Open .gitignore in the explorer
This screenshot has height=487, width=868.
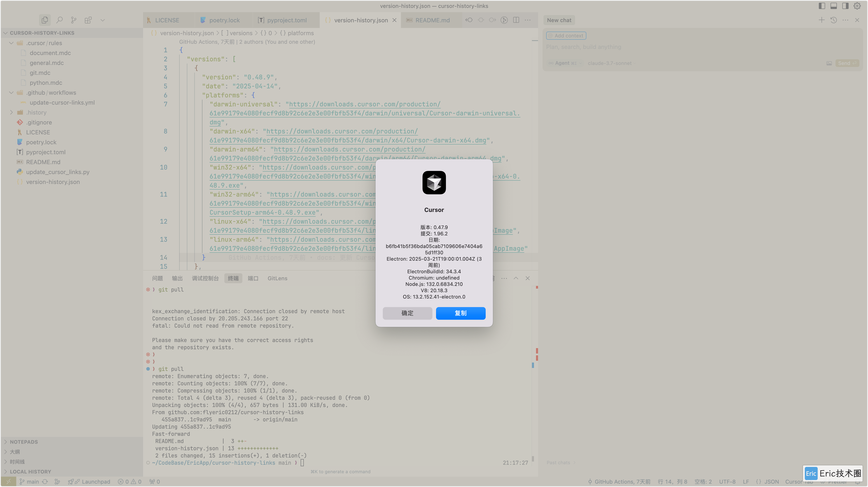(39, 122)
